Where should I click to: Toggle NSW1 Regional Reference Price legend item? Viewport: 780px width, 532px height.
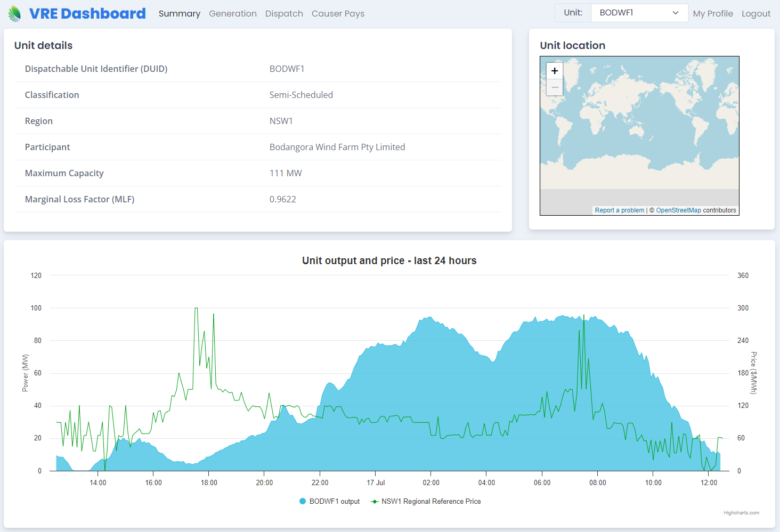tap(426, 501)
